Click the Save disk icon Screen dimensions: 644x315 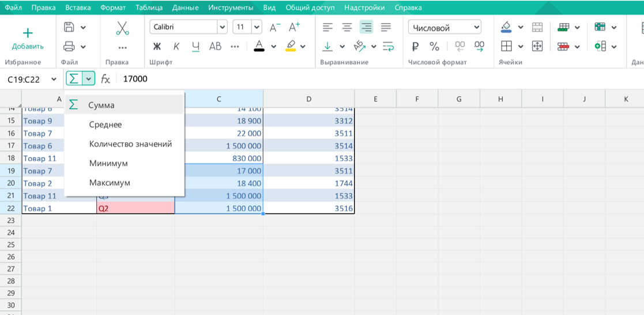[x=69, y=27]
